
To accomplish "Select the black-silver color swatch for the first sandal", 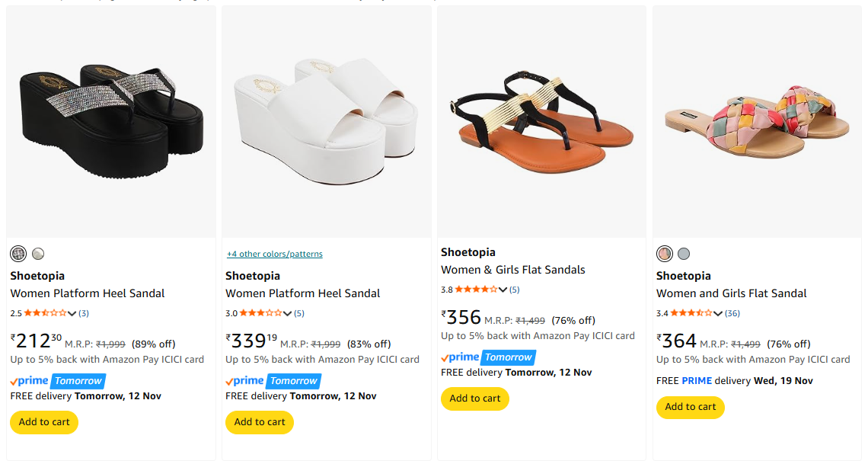I will tap(18, 254).
